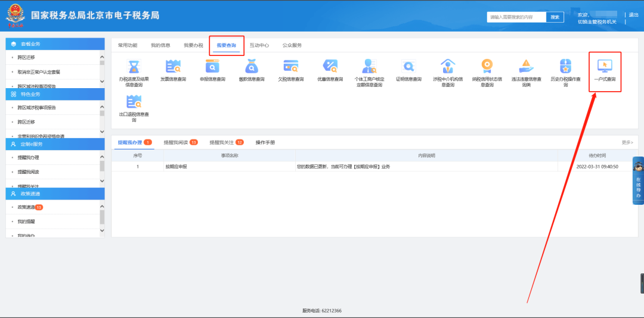This screenshot has width=644, height=318.
Task: Open the 操作手册 tab
Action: pyautogui.click(x=265, y=142)
